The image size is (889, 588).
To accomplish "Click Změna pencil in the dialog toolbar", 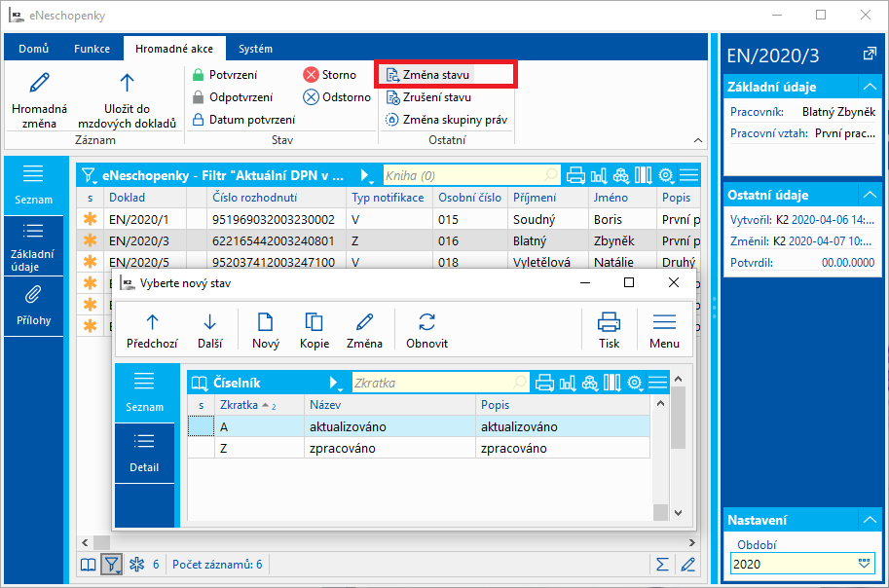I will (x=364, y=331).
